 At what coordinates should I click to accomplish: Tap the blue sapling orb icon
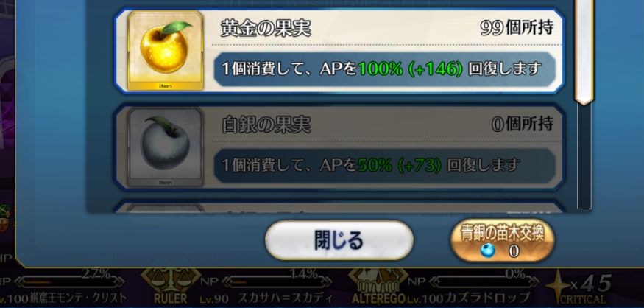tap(487, 251)
